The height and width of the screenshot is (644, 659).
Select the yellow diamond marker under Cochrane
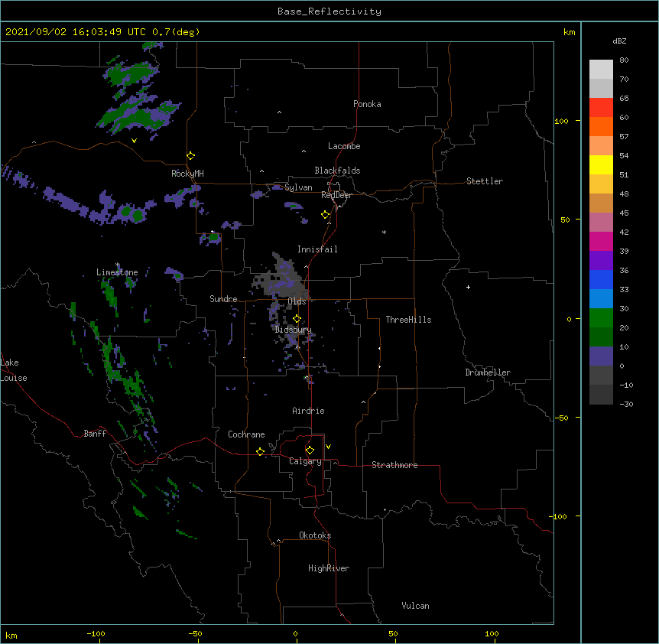tap(260, 451)
